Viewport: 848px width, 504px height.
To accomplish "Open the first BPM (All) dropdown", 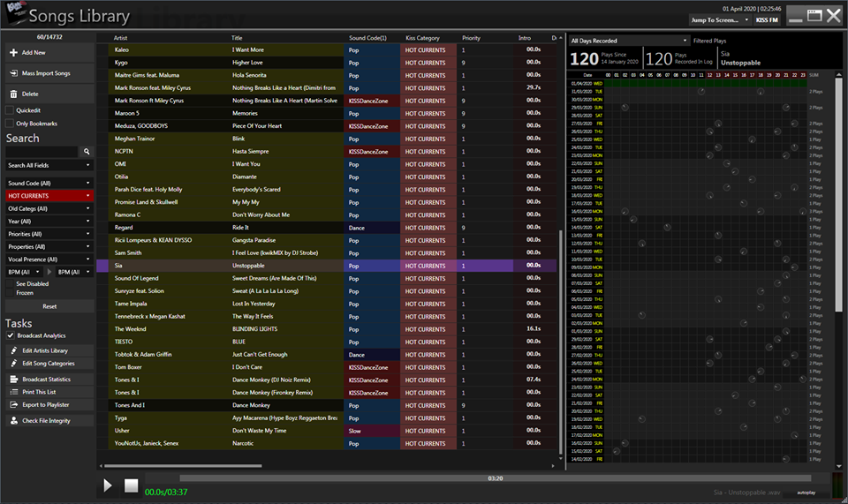I will point(24,272).
